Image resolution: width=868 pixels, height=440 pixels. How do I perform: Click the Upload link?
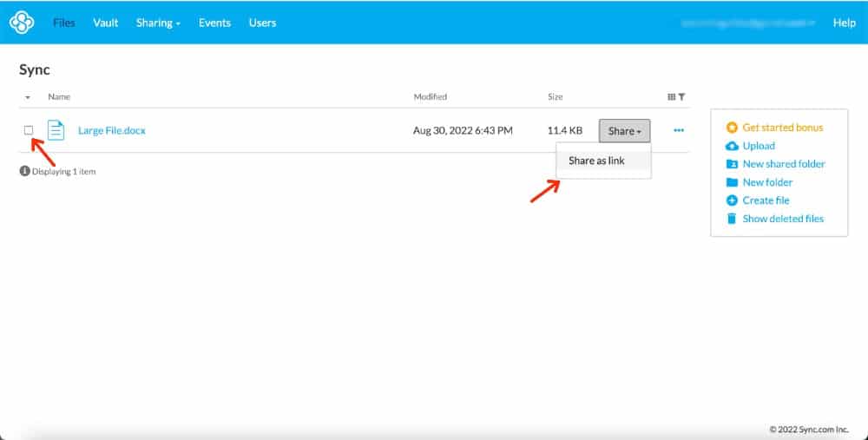tap(759, 146)
